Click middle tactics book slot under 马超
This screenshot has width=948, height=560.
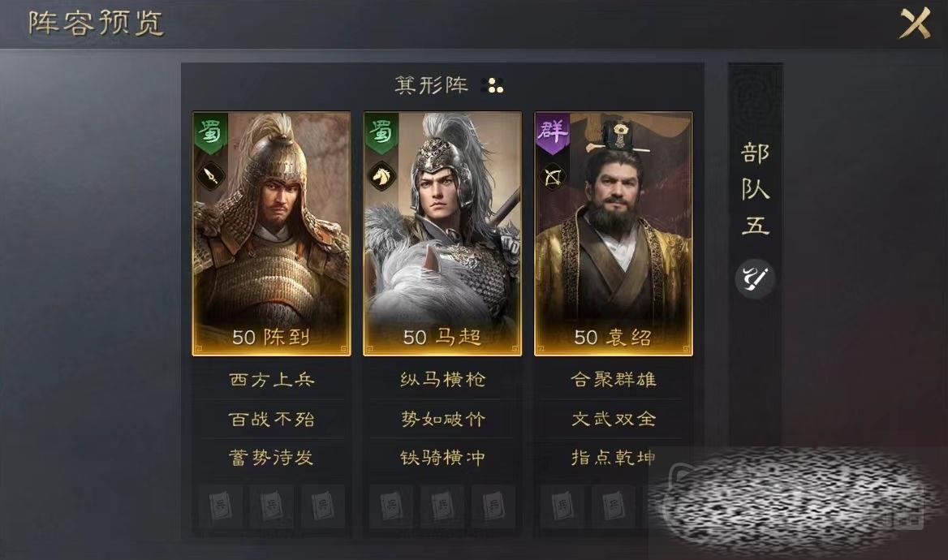tap(442, 506)
